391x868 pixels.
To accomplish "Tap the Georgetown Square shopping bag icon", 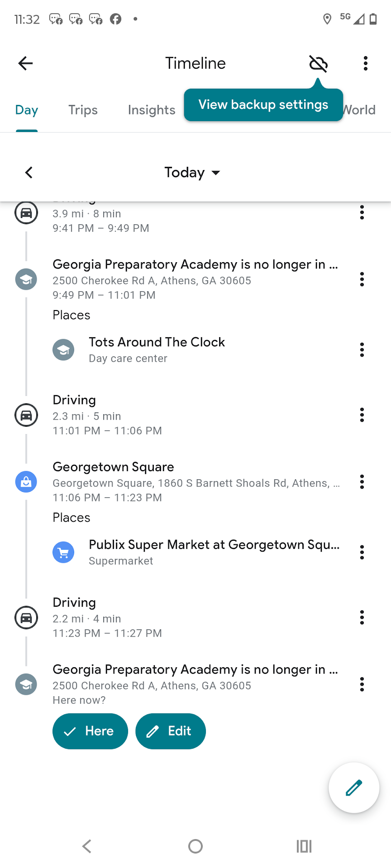I will point(26,481).
